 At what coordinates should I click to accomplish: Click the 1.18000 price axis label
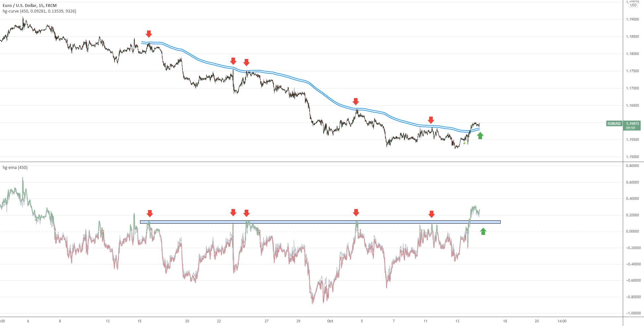[632, 54]
